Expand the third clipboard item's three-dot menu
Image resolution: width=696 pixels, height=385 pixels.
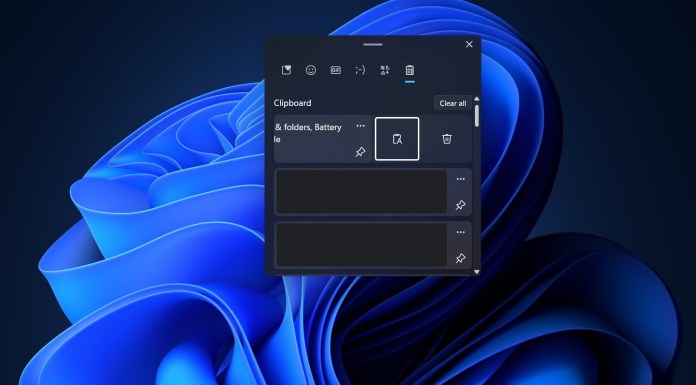pyautogui.click(x=461, y=232)
